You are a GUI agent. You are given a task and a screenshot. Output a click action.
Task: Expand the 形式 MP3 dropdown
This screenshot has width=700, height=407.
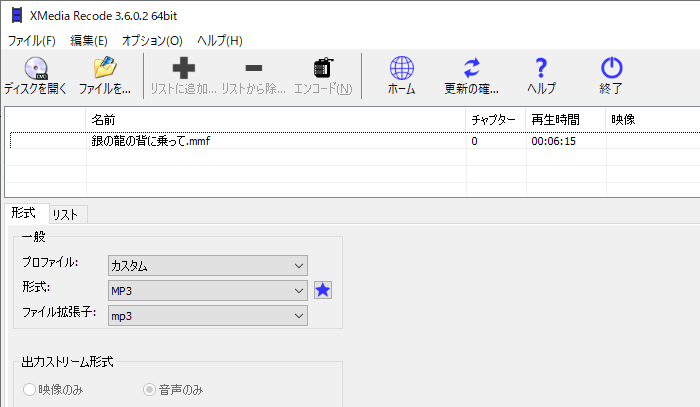click(x=208, y=291)
